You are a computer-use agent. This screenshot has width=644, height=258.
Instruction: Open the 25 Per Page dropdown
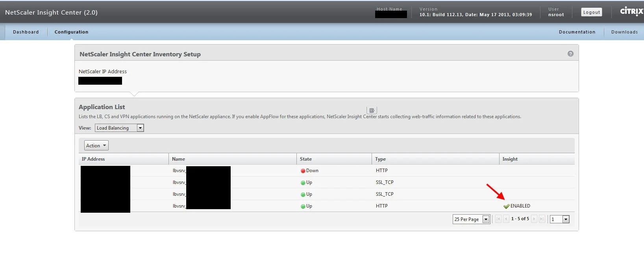[x=471, y=219]
